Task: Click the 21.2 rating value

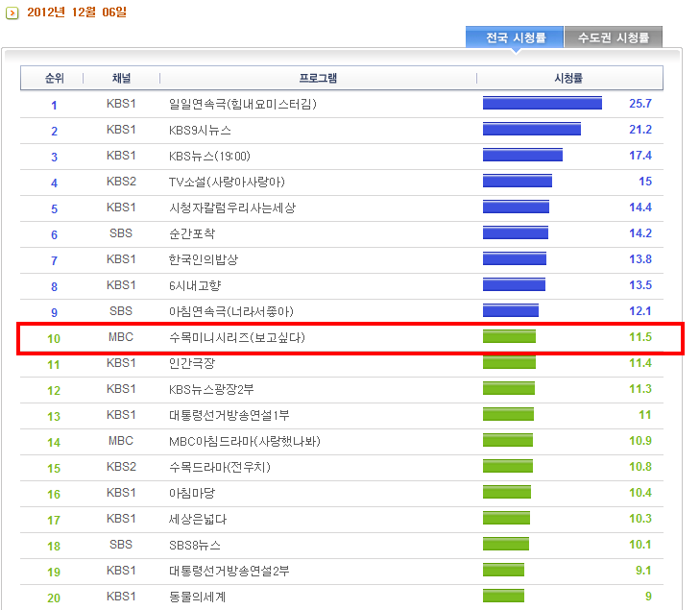Action: click(x=640, y=129)
